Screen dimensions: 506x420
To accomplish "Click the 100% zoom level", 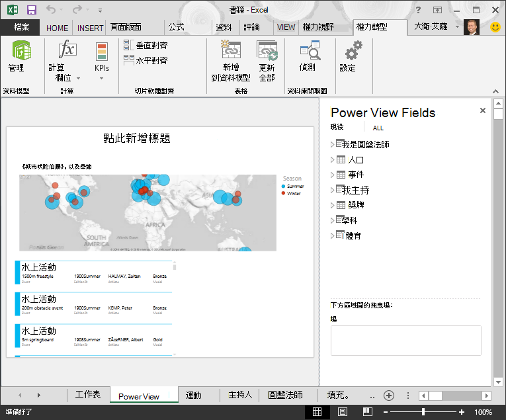I will [x=483, y=412].
